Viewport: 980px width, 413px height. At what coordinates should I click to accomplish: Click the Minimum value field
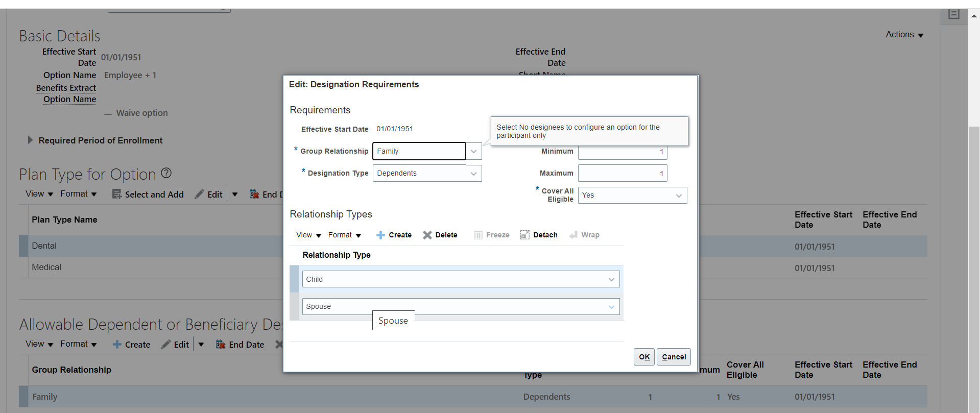point(623,152)
